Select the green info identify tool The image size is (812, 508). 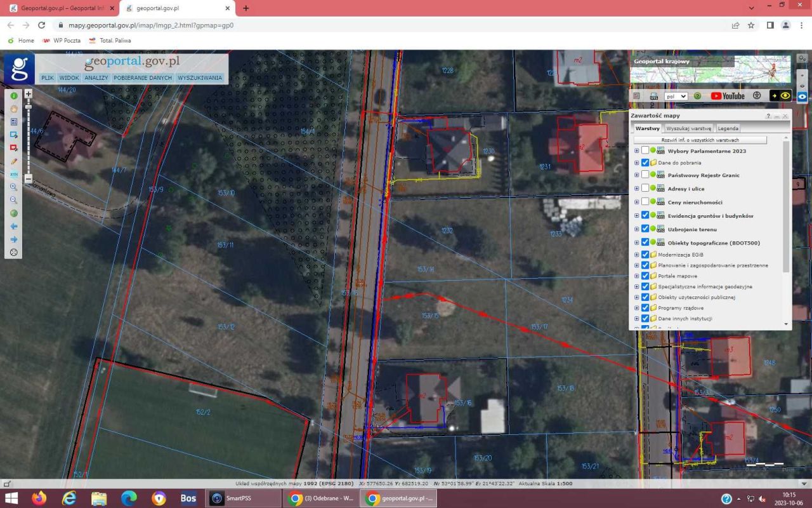pyautogui.click(x=13, y=96)
